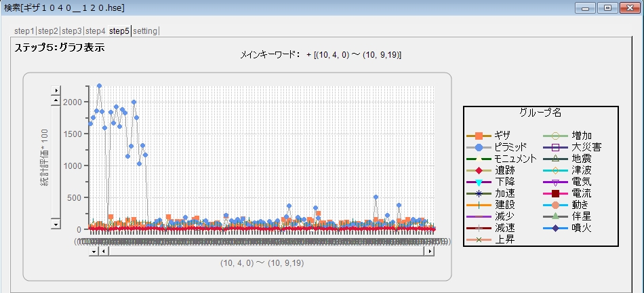This screenshot has width=644, height=293.
Task: Select the 動き salmon hexagon legend marker
Action: pos(555,205)
